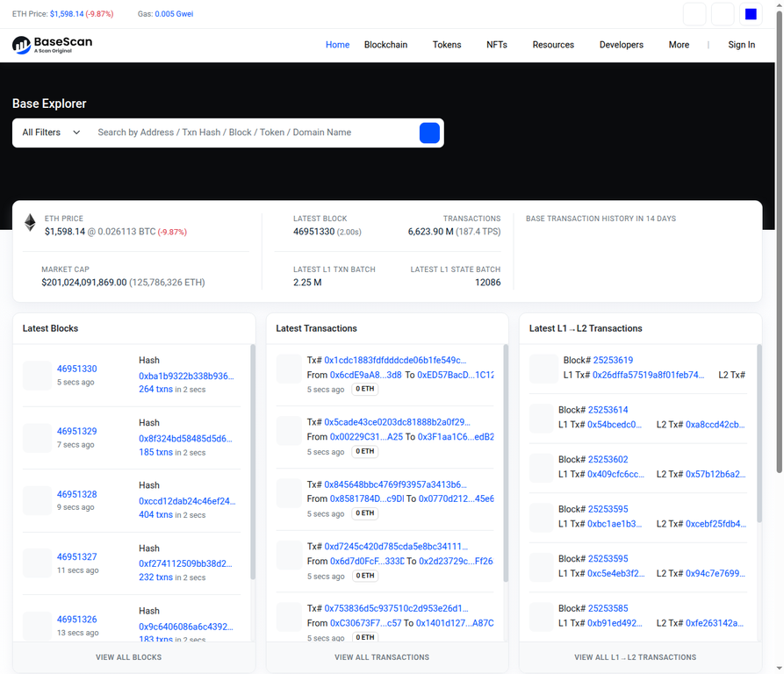Image resolution: width=784 pixels, height=674 pixels.
Task: Open the Developers menu
Action: coord(621,45)
